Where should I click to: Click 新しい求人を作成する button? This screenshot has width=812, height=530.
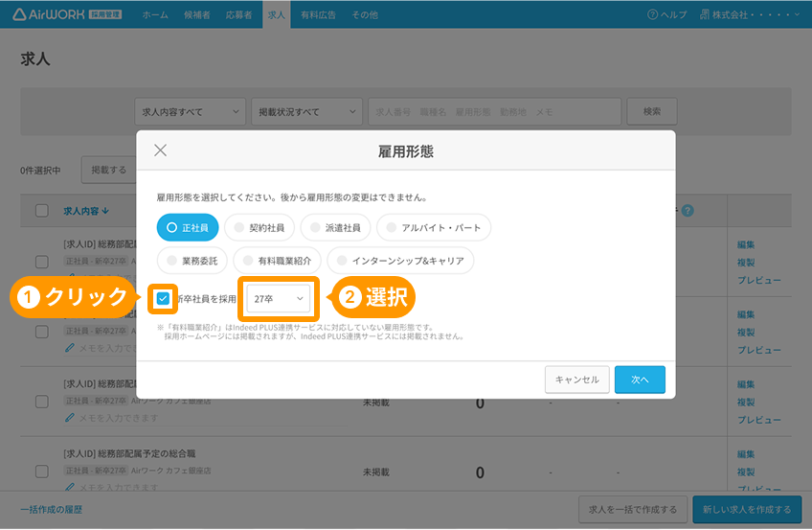coord(747,509)
